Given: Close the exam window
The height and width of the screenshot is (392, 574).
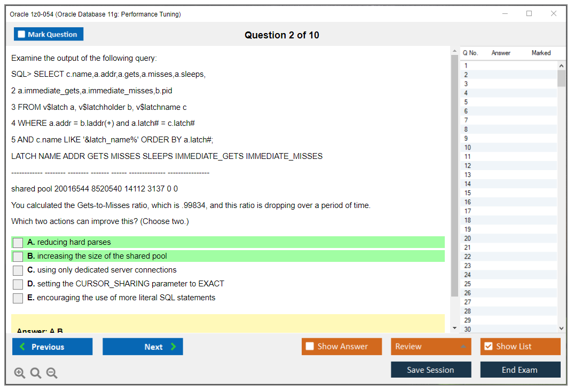Looking at the screenshot, I should [x=554, y=14].
